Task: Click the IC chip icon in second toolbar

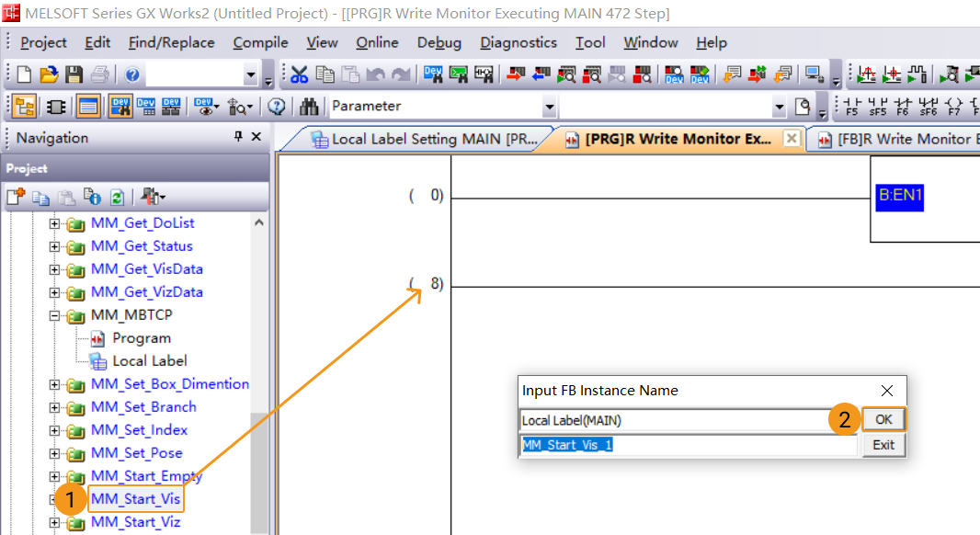Action: tap(56, 107)
